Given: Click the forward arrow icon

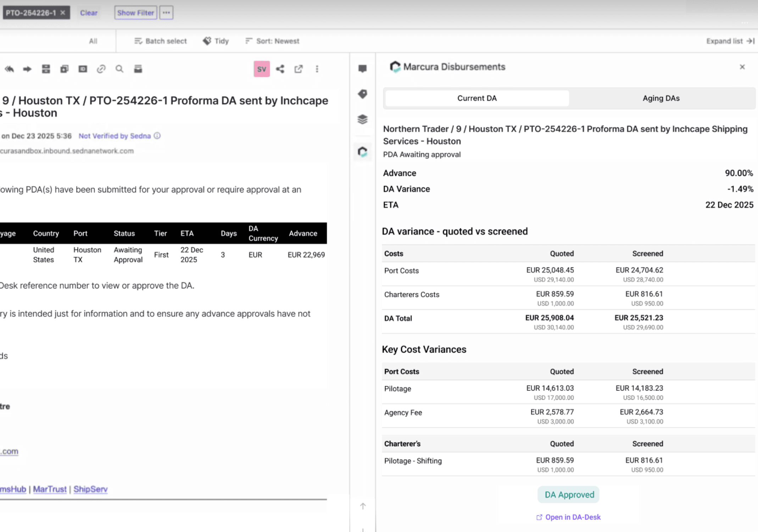Looking at the screenshot, I should tap(27, 69).
